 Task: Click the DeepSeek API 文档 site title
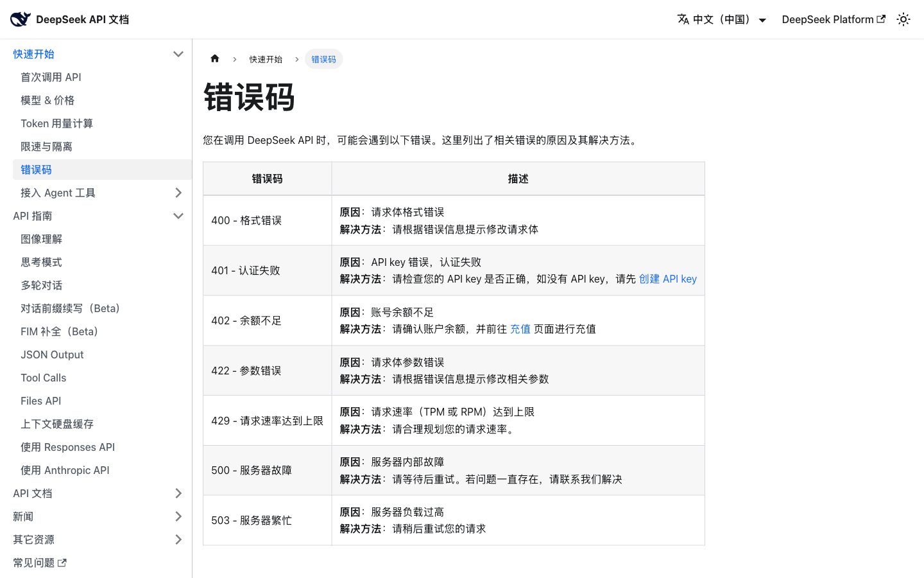pos(82,19)
